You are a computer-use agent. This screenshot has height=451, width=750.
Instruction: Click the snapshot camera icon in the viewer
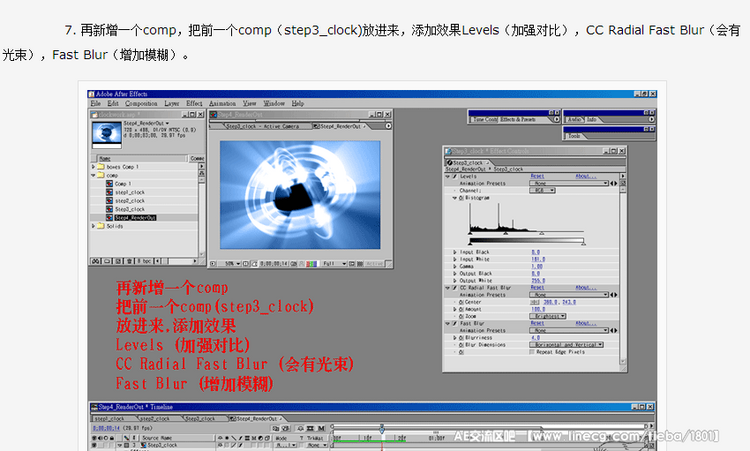tap(294, 264)
